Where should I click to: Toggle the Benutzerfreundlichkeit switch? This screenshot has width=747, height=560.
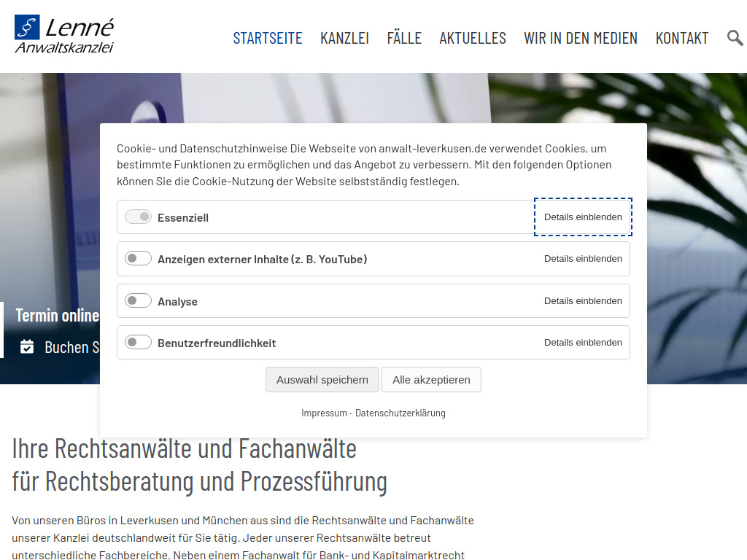point(138,341)
